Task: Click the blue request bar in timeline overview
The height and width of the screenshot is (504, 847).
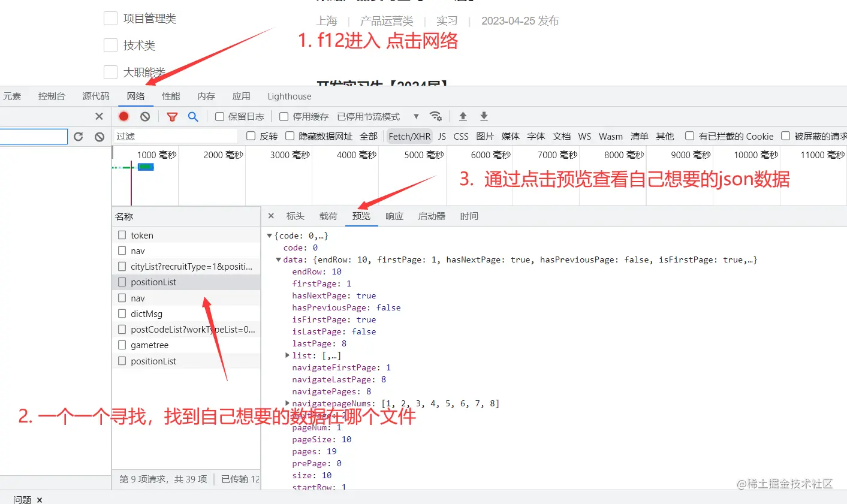Action: (146, 167)
